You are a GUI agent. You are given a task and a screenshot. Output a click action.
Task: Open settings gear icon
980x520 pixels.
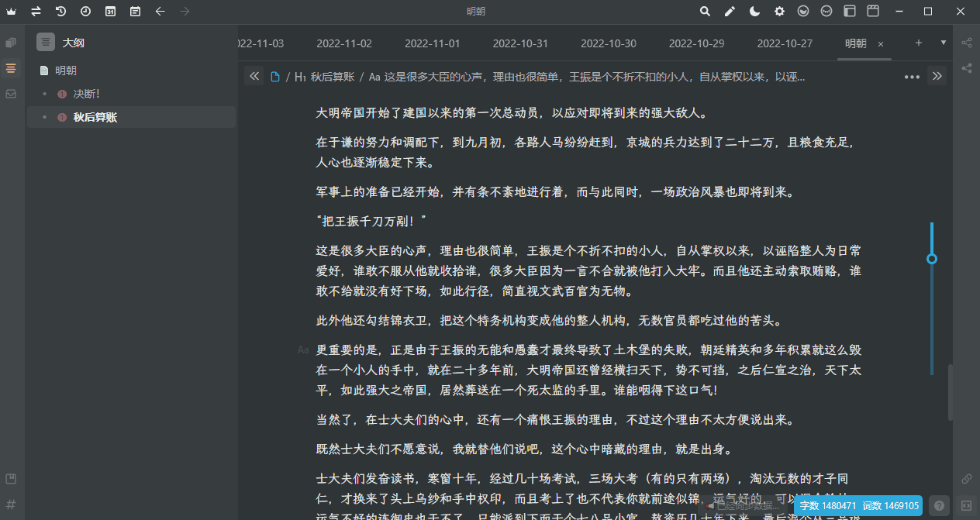point(779,12)
